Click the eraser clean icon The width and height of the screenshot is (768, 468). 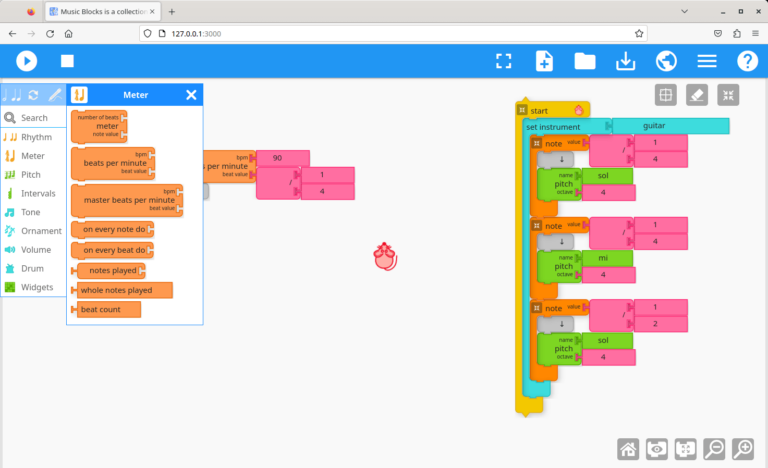[x=697, y=95]
